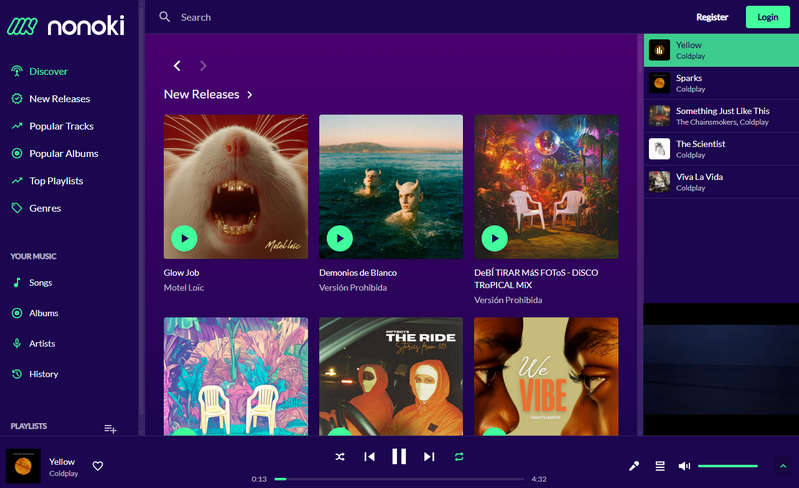Viewport: 799px width, 488px height.
Task: Select The Scientist in the queue
Action: (721, 149)
